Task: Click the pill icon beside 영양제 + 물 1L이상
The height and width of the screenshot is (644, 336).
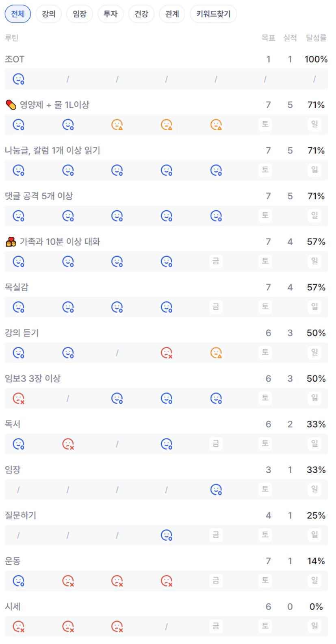Action: pyautogui.click(x=11, y=105)
